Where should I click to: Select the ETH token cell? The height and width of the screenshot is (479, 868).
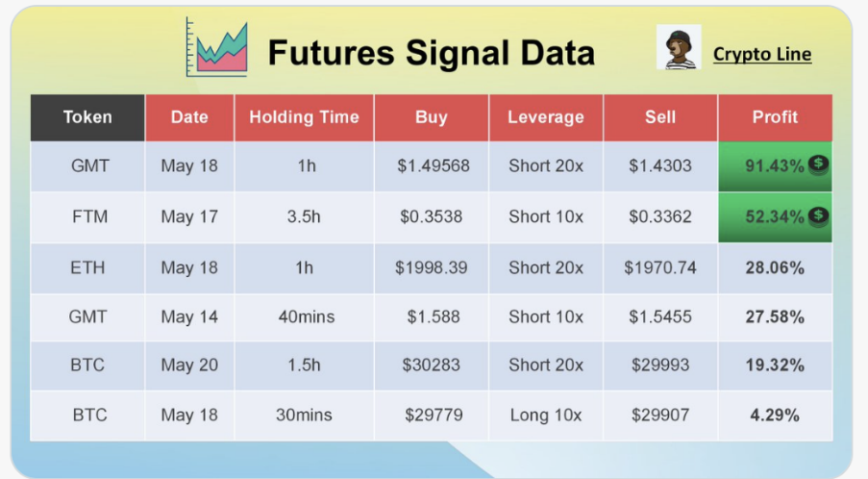(x=87, y=267)
